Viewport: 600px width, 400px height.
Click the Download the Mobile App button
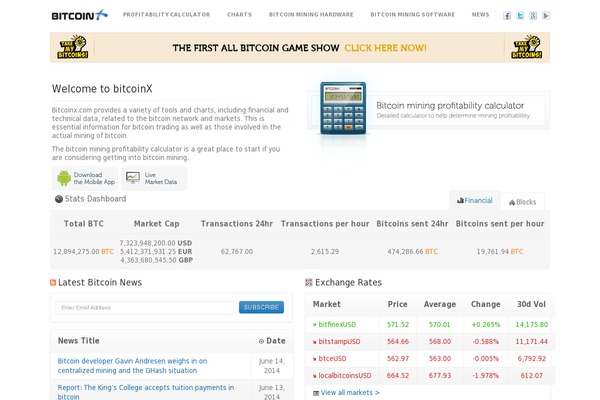[85, 178]
